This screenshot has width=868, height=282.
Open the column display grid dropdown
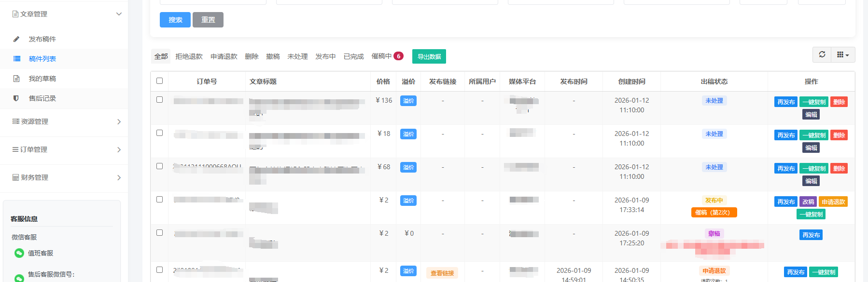[843, 54]
